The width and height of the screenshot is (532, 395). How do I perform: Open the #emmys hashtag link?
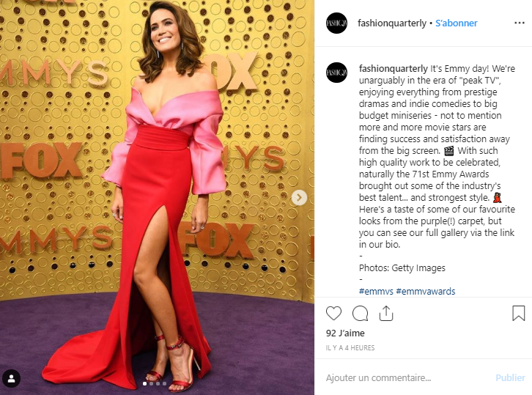(376, 291)
